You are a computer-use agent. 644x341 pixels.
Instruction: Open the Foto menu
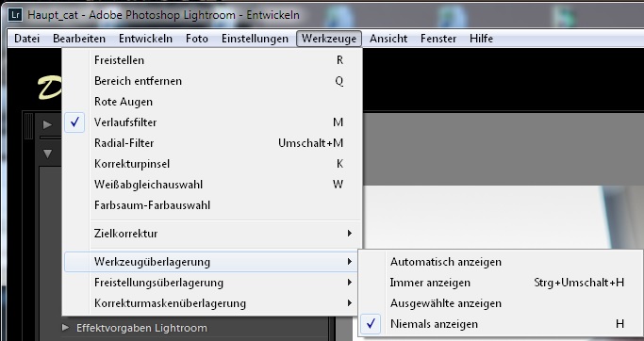(197, 39)
